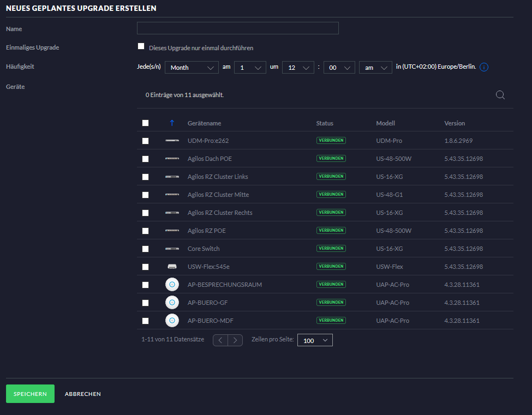Click the AP-BUERO-MDF access point icon

[x=172, y=321]
